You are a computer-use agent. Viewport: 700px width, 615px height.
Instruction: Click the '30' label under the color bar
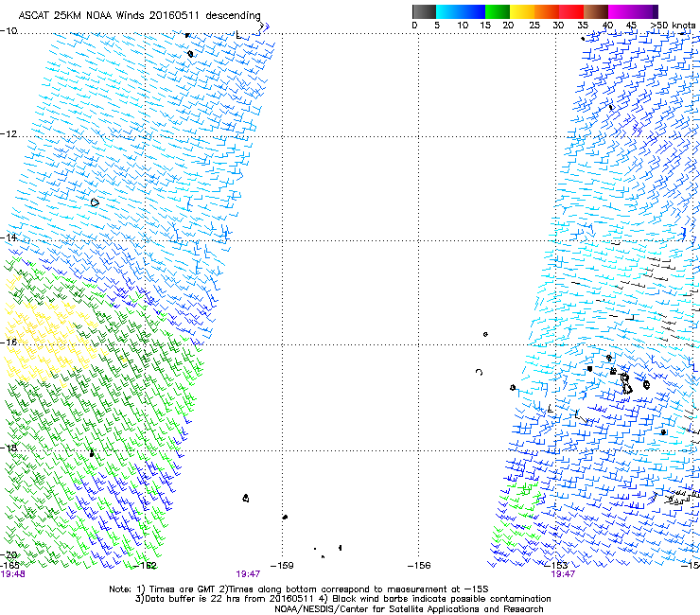click(x=558, y=26)
